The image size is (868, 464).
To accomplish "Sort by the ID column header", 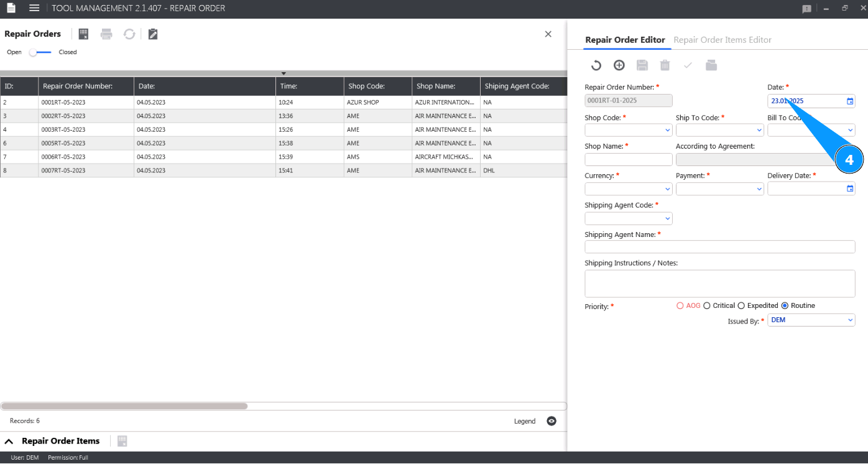I will coord(19,86).
